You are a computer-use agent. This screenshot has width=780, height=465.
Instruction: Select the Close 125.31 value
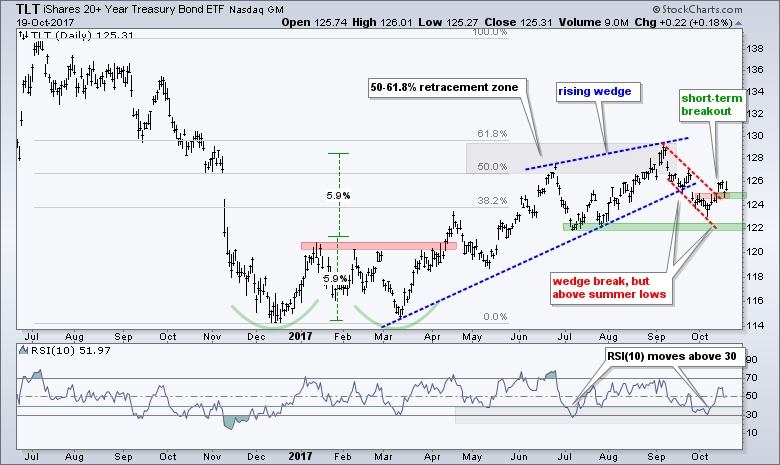point(517,22)
